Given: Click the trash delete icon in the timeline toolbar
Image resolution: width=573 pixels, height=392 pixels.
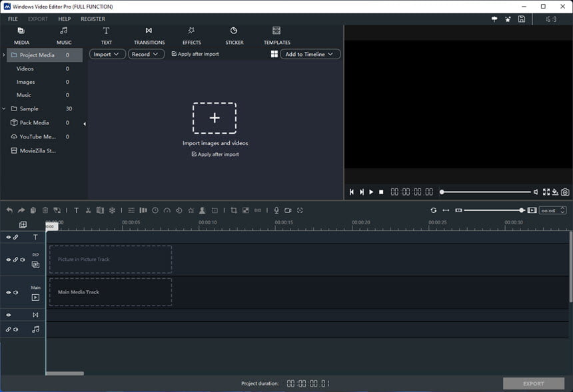Looking at the screenshot, I should (x=45, y=210).
